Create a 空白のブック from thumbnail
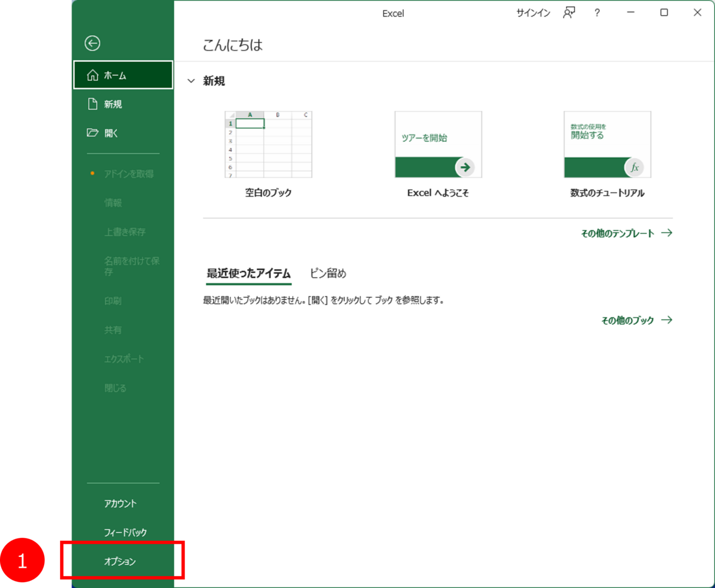This screenshot has height=588, width=715. click(x=268, y=144)
